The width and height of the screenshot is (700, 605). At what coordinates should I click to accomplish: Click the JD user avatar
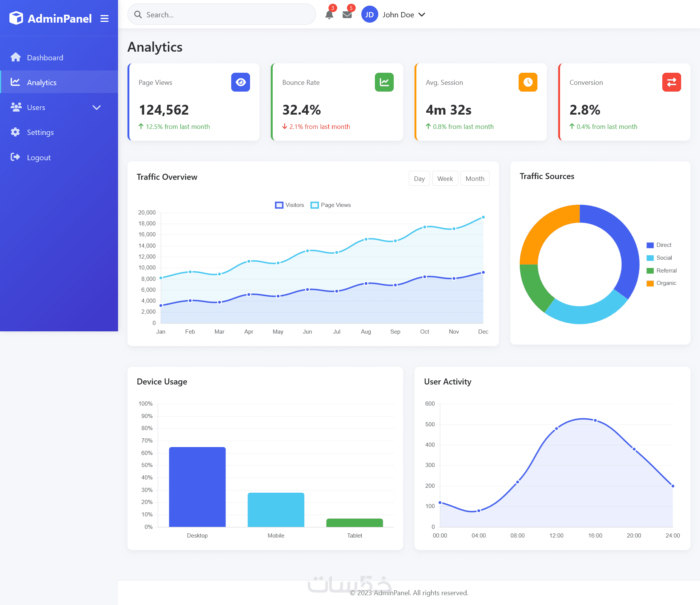coord(370,14)
